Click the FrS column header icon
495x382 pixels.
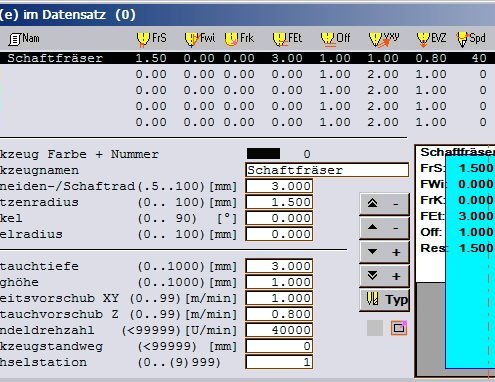143,39
